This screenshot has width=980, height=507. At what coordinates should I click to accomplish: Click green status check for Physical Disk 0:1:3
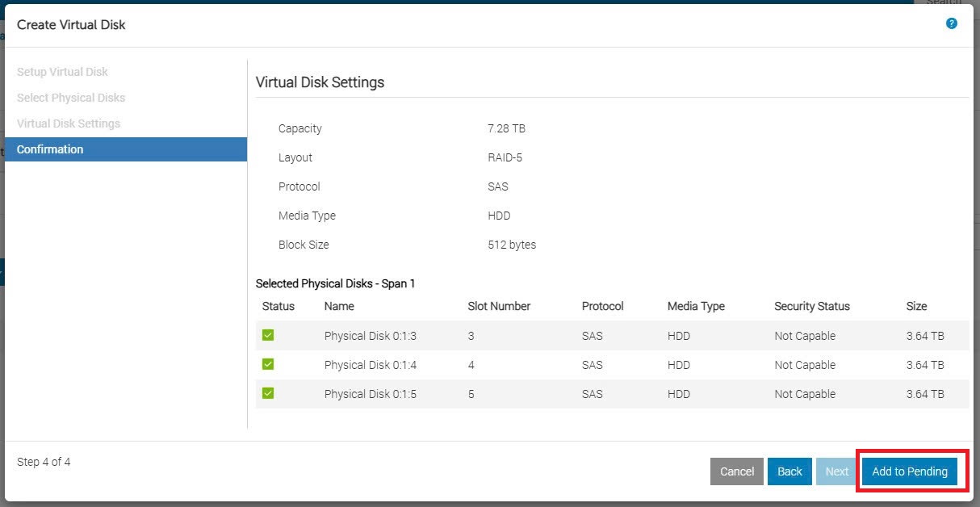[x=268, y=336]
